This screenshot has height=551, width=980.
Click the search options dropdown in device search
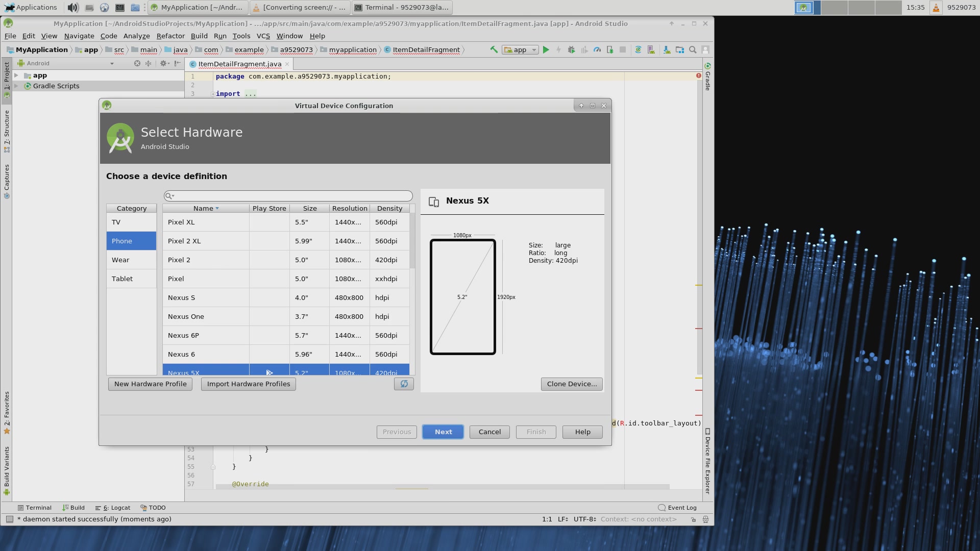coord(170,196)
